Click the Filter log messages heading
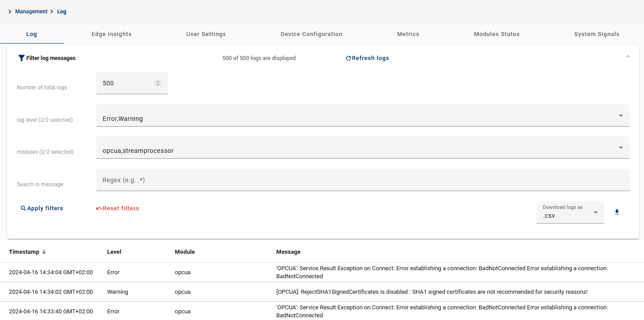This screenshot has height=320, width=644. (51, 58)
